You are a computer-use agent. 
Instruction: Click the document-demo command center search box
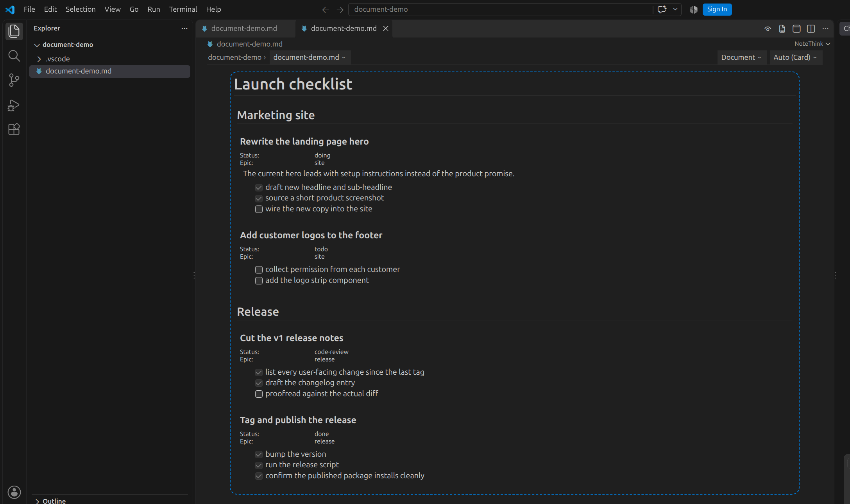(500, 9)
